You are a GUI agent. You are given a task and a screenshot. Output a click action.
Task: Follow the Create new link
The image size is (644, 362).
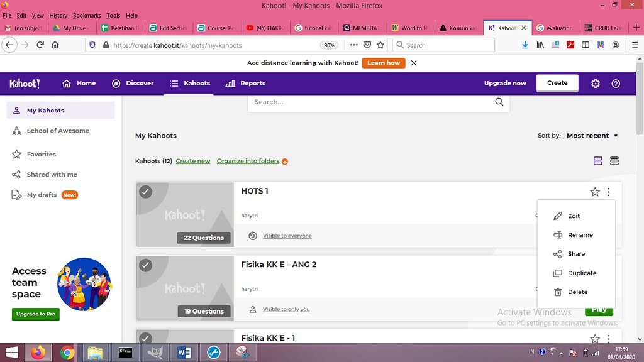(193, 161)
